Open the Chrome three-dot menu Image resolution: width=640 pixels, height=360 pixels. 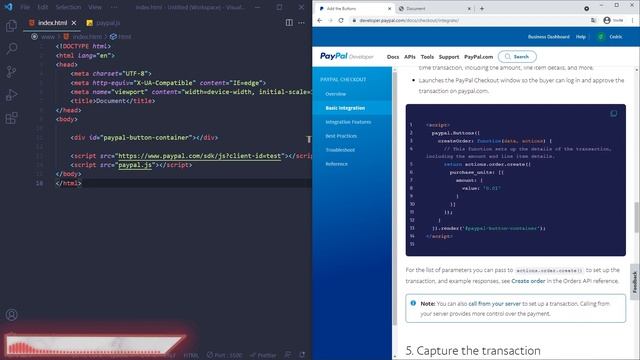[633, 20]
